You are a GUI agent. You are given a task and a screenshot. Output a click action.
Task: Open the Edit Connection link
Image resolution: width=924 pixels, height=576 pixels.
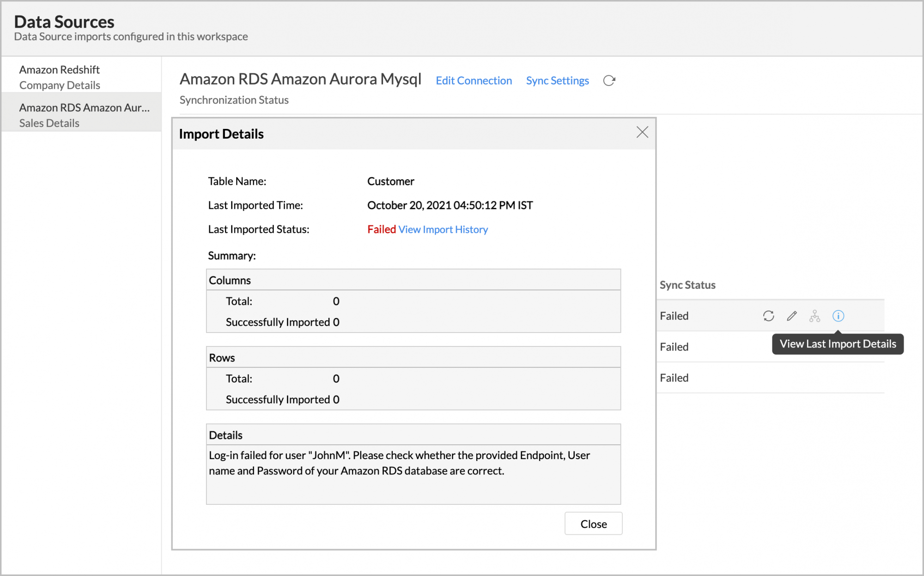coord(474,81)
